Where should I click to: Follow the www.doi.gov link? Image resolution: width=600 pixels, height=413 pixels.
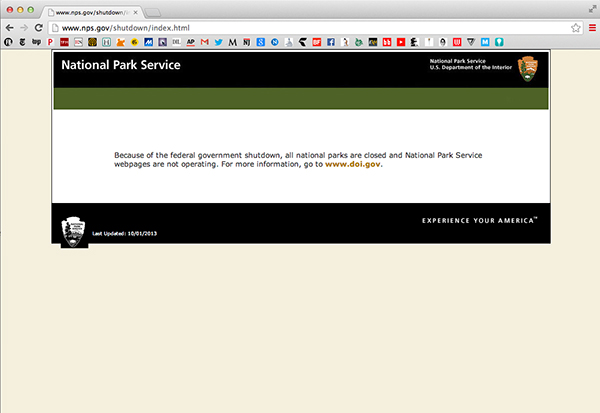tap(352, 164)
